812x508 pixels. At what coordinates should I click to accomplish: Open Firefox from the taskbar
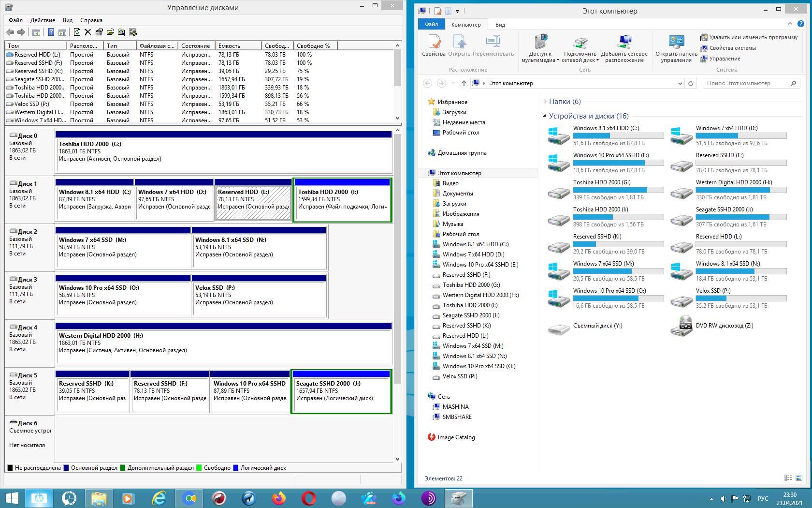click(279, 498)
